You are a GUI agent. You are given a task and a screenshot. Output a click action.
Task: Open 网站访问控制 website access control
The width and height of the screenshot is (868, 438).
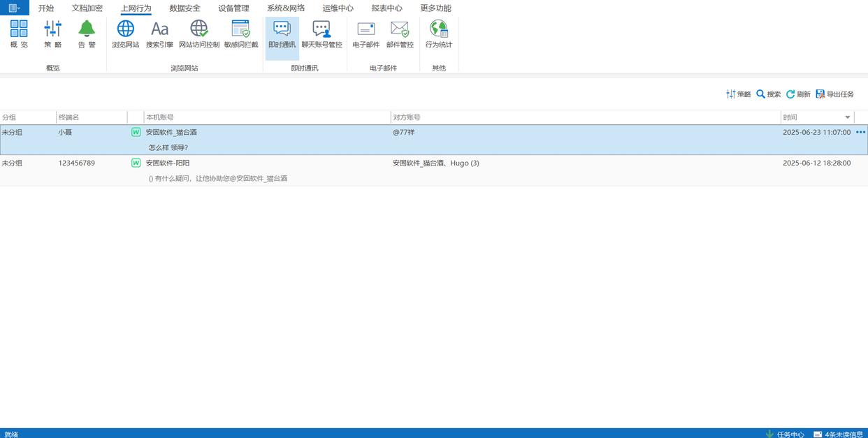(199, 34)
